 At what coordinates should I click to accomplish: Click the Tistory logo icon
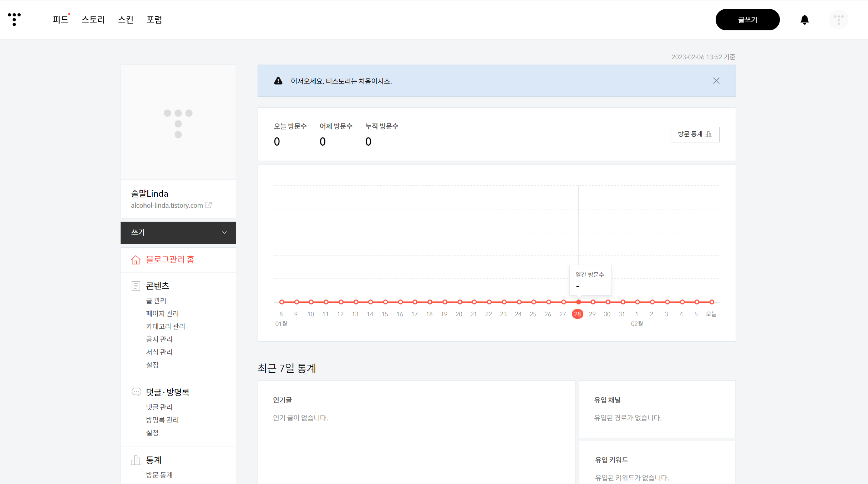pyautogui.click(x=14, y=19)
